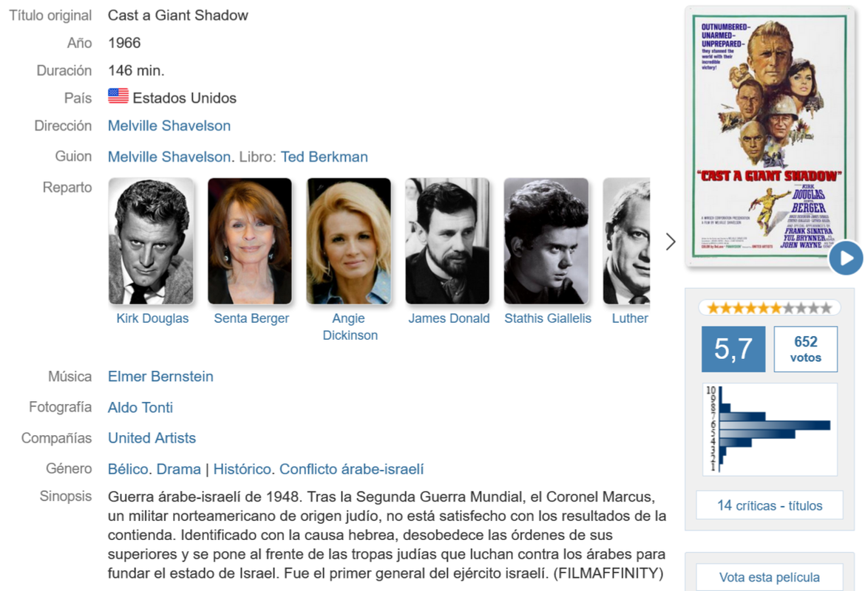The image size is (868, 591).
Task: Open Kirk Douglas cast photo
Action: (x=151, y=242)
